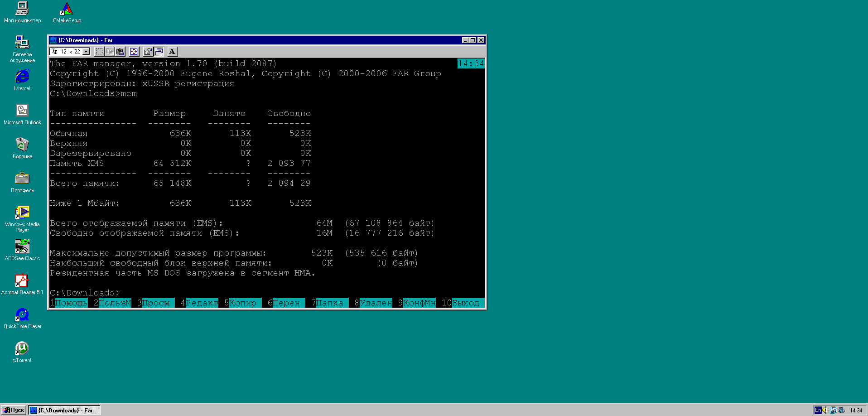
Task: Switch keyboard layout via the En indicator
Action: [818, 410]
